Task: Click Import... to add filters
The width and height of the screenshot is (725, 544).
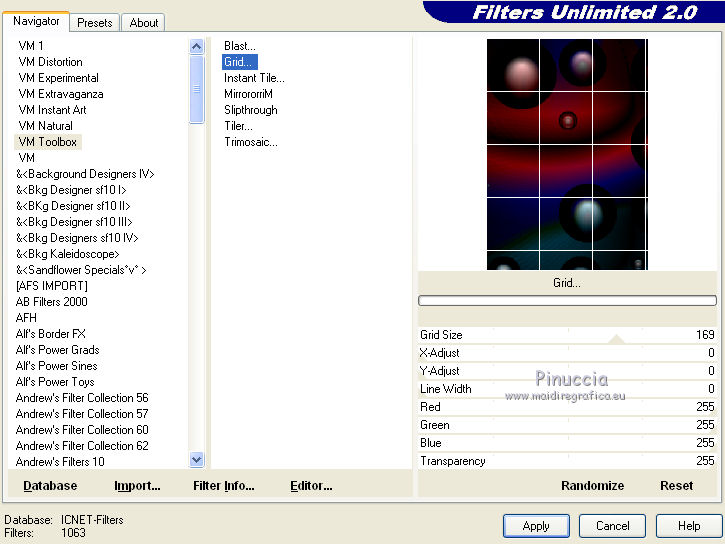Action: [x=137, y=486]
